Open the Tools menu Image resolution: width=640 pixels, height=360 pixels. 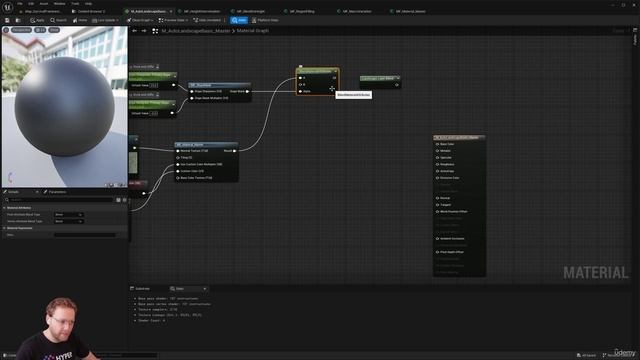click(x=75, y=4)
